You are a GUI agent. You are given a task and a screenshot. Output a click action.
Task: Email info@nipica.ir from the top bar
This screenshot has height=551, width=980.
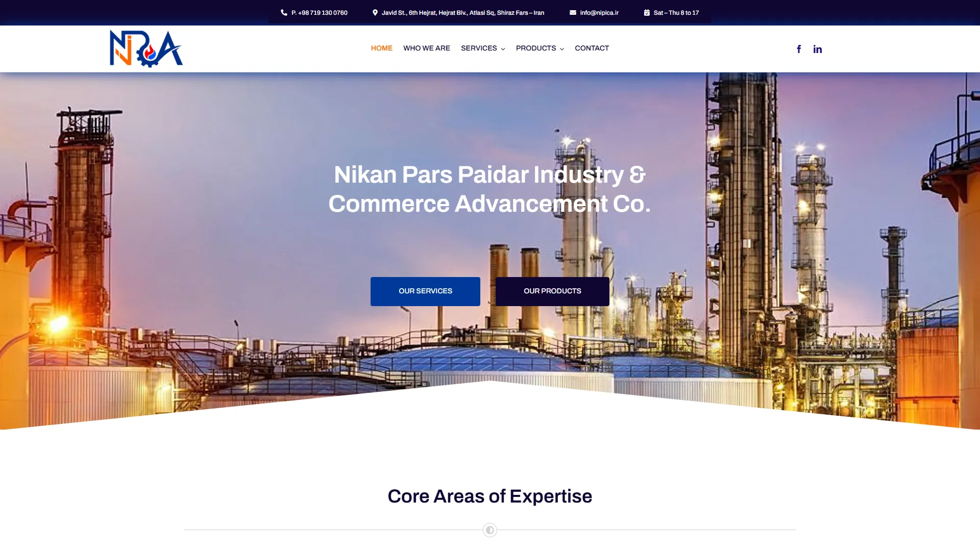[x=599, y=13]
